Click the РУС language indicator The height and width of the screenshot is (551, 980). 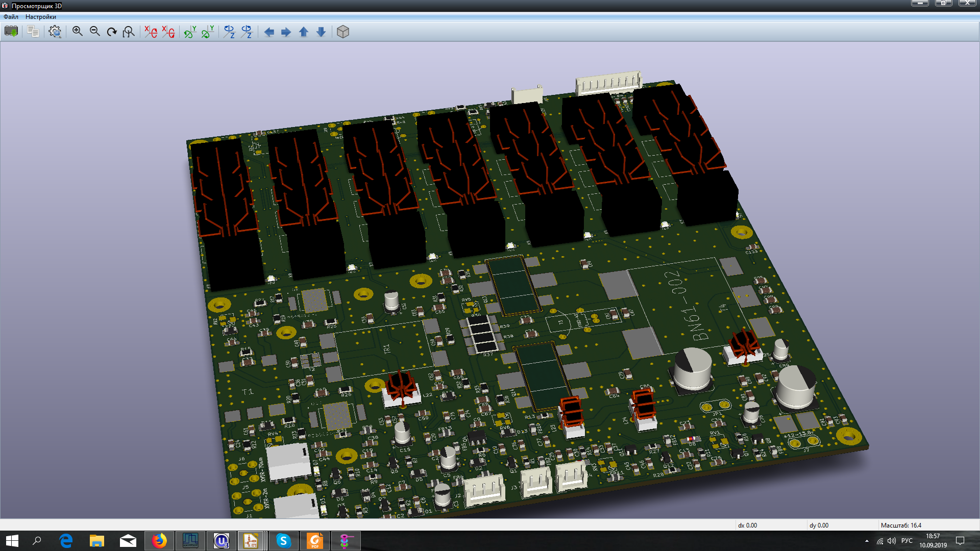[906, 541]
